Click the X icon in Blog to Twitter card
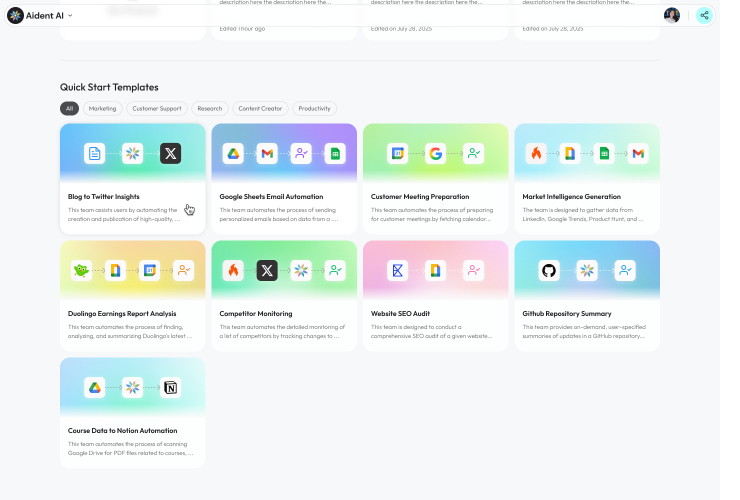The image size is (740, 500). [170, 153]
